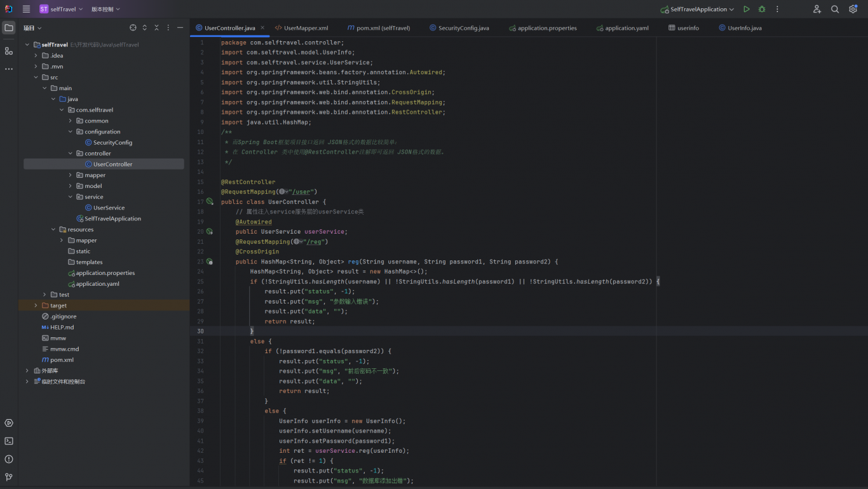Screen dimensions: 868x489
Task: Switch to application.yaml tab
Action: (622, 28)
